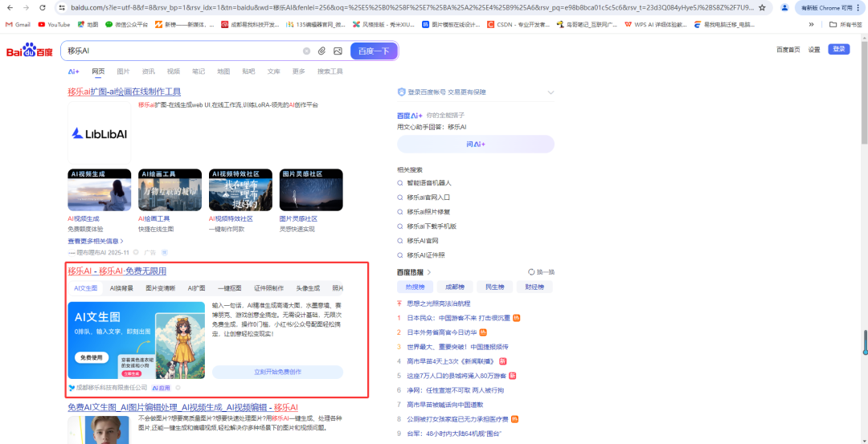Open hot topic 日本外务省高官今日访华
Image resolution: width=868 pixels, height=444 pixels.
coord(442,332)
